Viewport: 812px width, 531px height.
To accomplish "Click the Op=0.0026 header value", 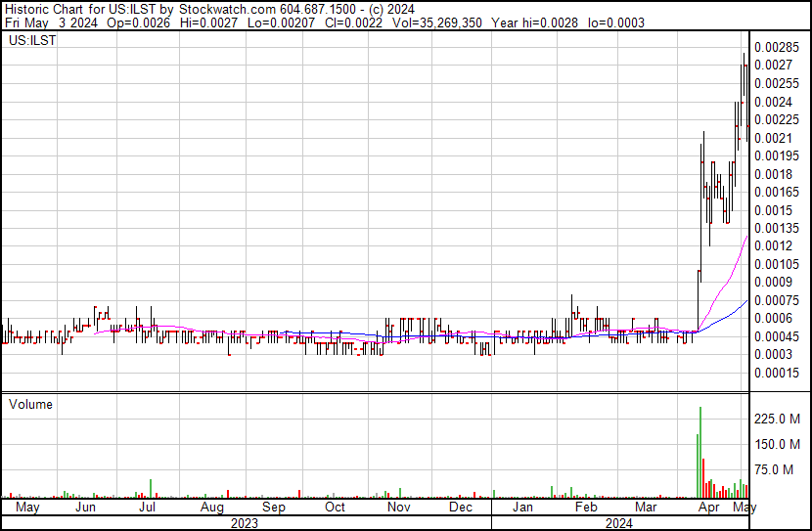I will click(x=138, y=23).
